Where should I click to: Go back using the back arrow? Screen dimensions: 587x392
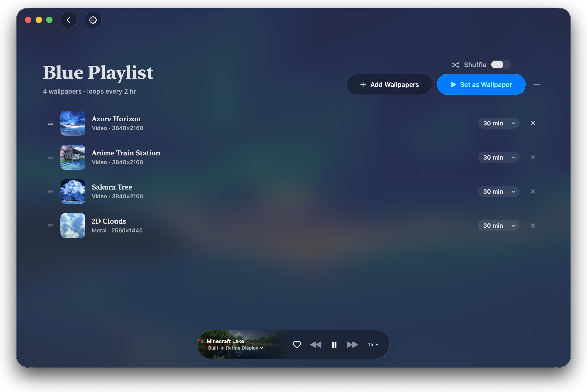69,20
